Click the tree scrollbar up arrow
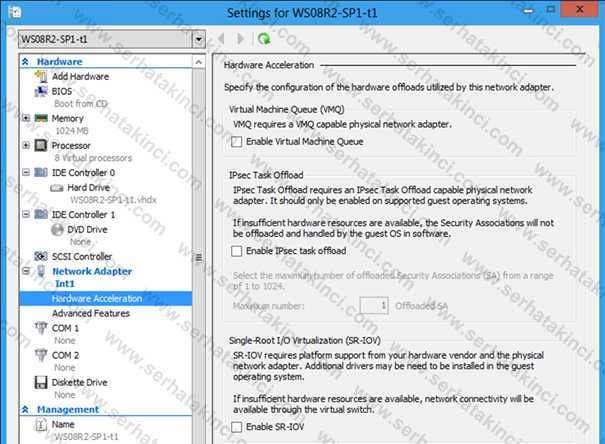The image size is (605, 444). click(199, 62)
